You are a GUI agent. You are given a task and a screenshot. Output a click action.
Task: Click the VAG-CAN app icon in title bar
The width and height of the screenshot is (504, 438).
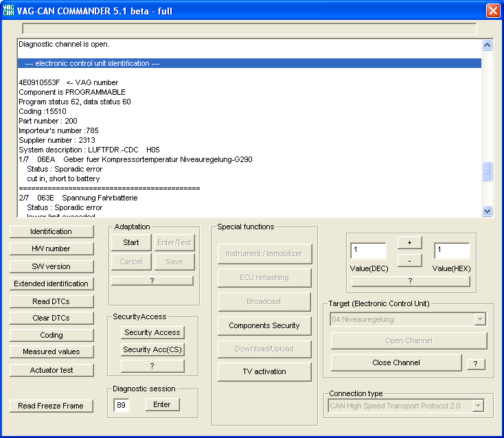pyautogui.click(x=8, y=10)
